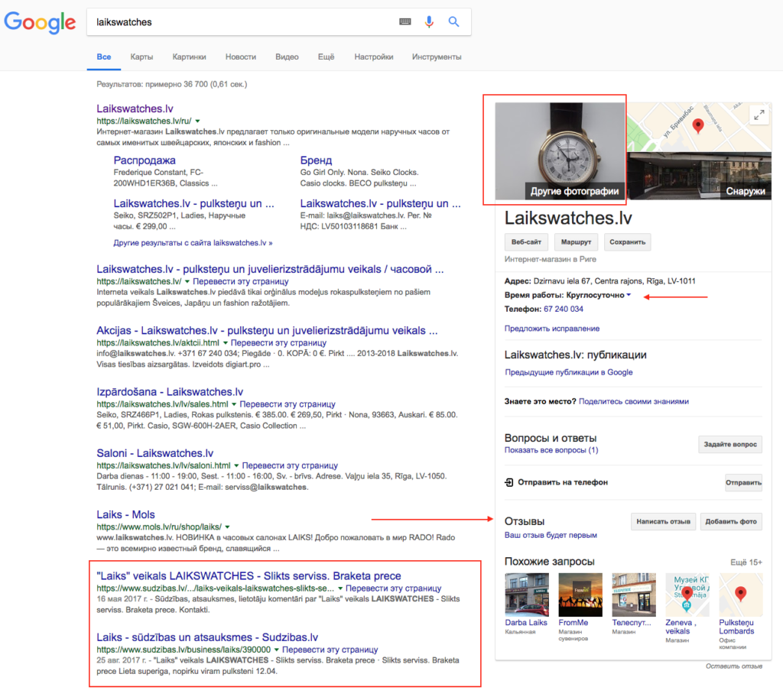Expand the working hours dropdown arrow

[x=629, y=295]
